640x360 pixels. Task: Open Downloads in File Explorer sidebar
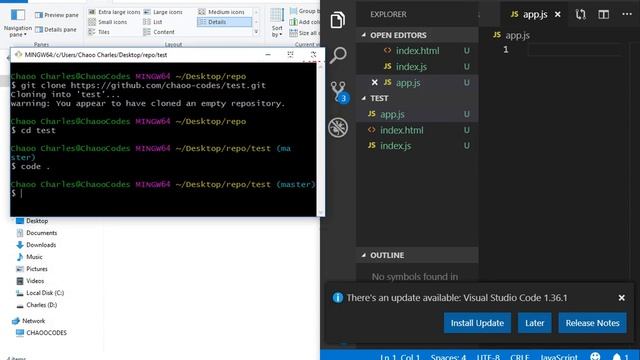(x=36, y=245)
